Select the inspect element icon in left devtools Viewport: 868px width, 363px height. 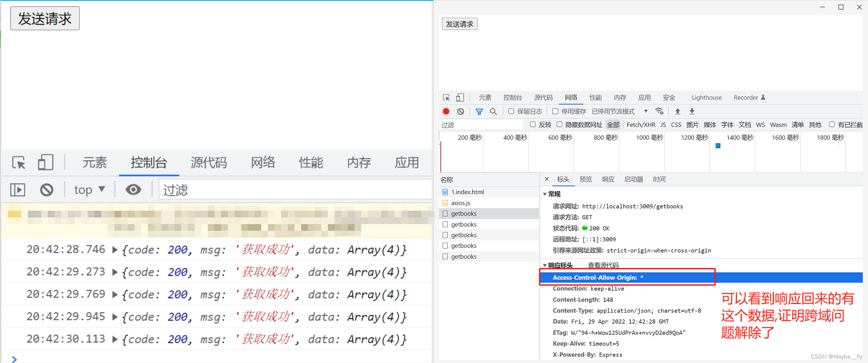pos(19,163)
